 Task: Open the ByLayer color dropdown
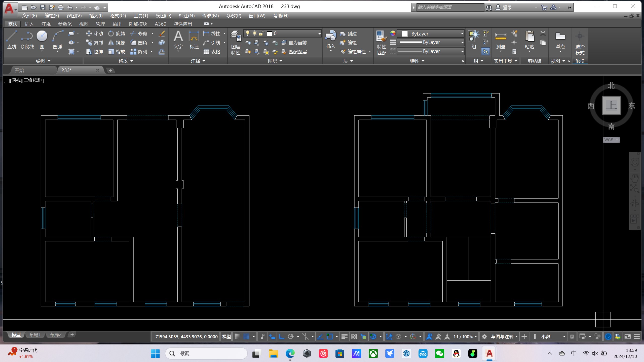point(462,33)
